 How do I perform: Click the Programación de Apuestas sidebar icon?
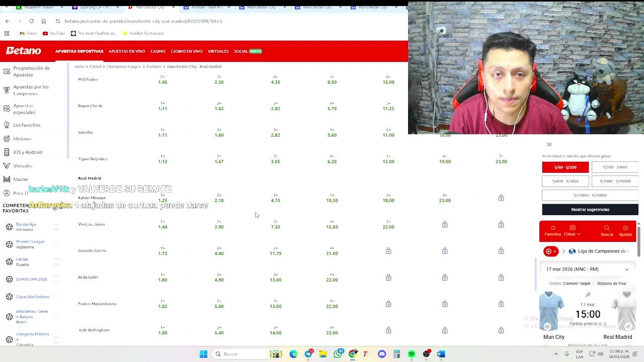coord(7,71)
